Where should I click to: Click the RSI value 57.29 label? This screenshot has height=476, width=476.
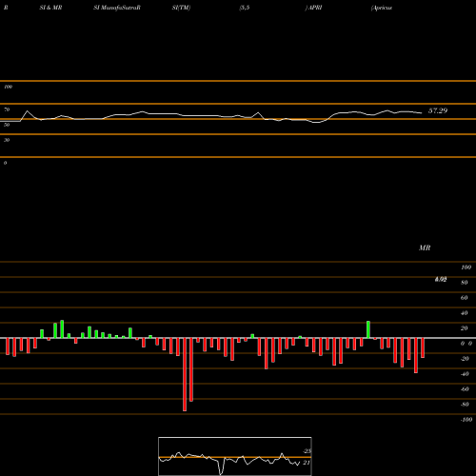tap(438, 110)
